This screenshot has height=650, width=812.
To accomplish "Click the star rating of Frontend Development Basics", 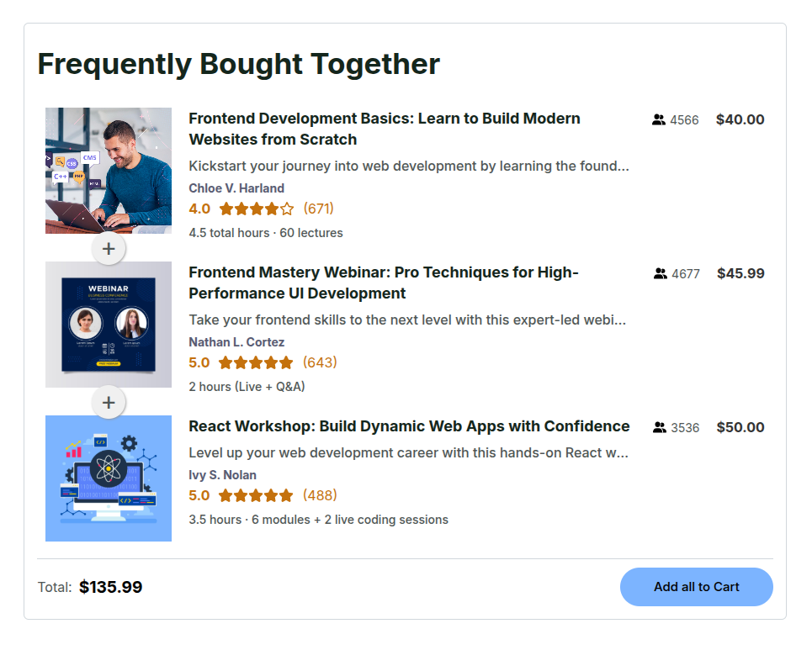I will pyautogui.click(x=257, y=209).
